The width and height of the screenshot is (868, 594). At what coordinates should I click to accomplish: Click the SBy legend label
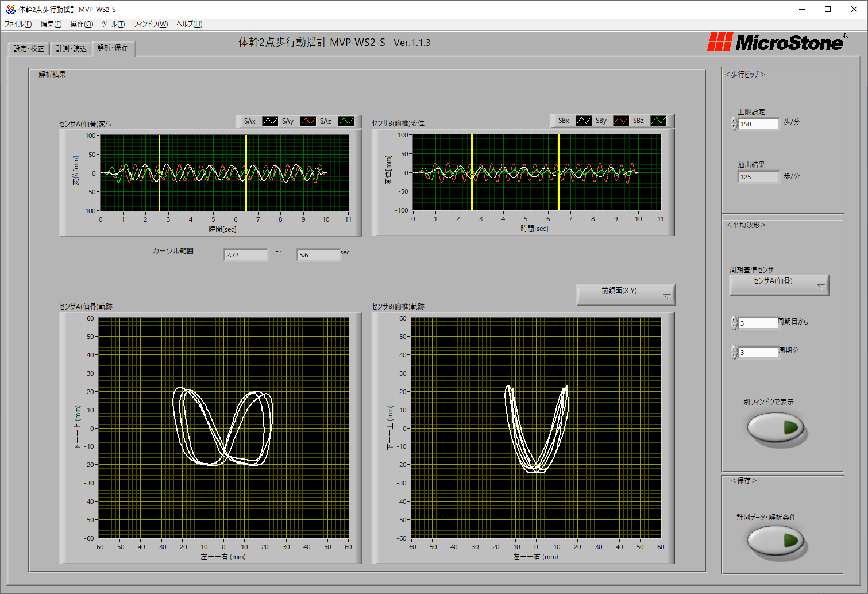point(601,121)
